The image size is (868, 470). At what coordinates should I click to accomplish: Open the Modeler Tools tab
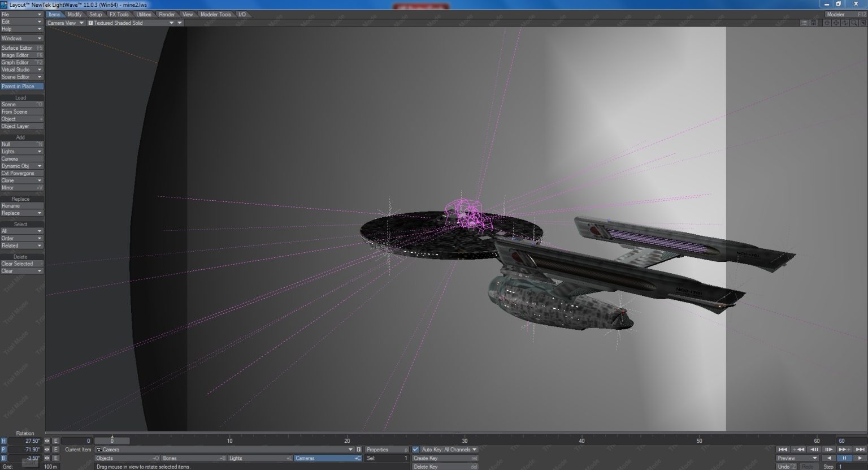(x=215, y=14)
